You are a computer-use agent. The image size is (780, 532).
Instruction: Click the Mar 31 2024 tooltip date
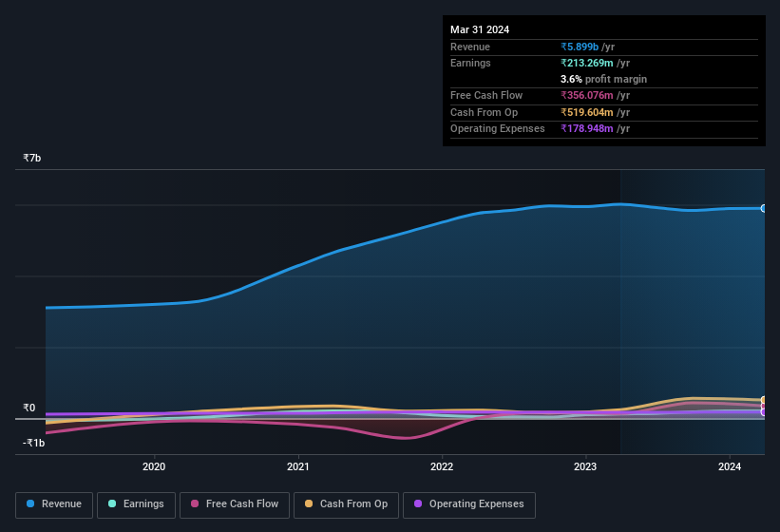tap(480, 29)
